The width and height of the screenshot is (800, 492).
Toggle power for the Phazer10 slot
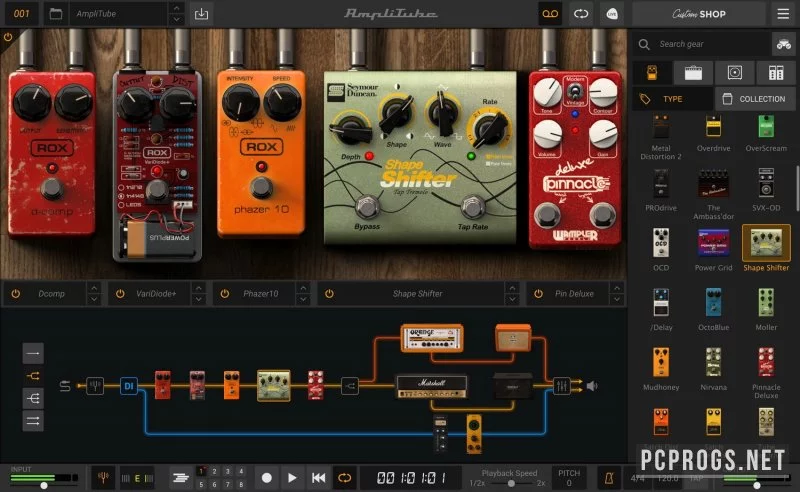[225, 293]
